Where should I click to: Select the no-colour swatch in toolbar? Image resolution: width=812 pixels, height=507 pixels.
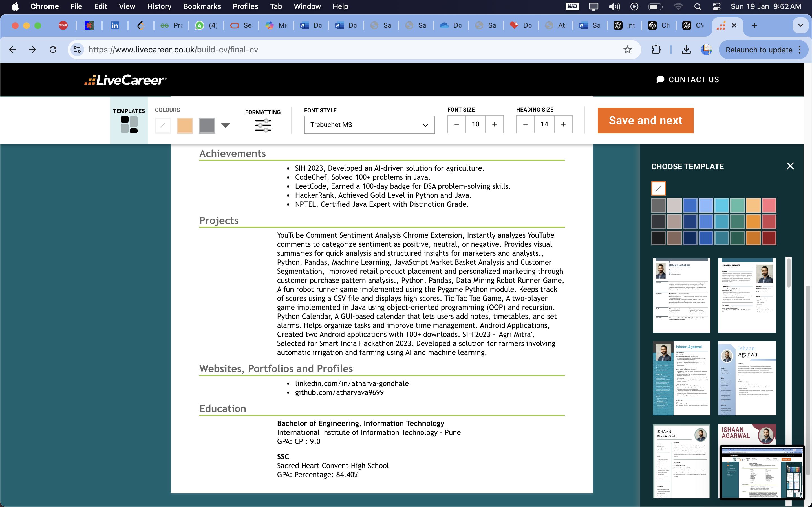pos(163,126)
